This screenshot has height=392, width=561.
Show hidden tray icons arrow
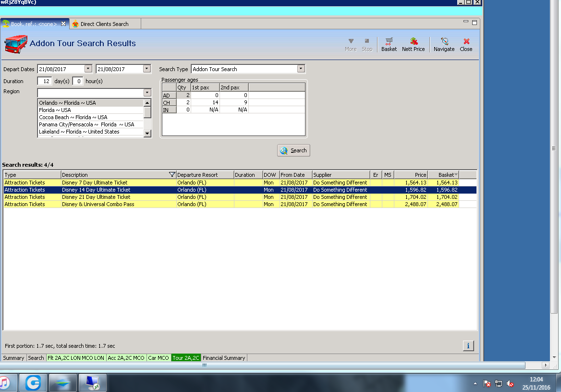click(475, 384)
